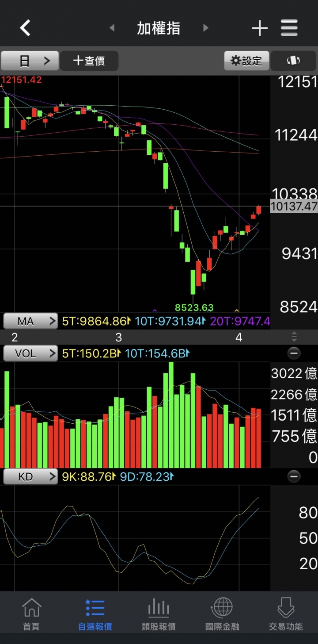
Task: Rotate the chart to landscape
Action: click(294, 61)
